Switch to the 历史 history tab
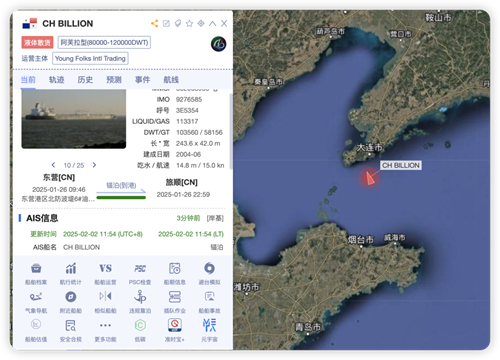 pyautogui.click(x=85, y=80)
